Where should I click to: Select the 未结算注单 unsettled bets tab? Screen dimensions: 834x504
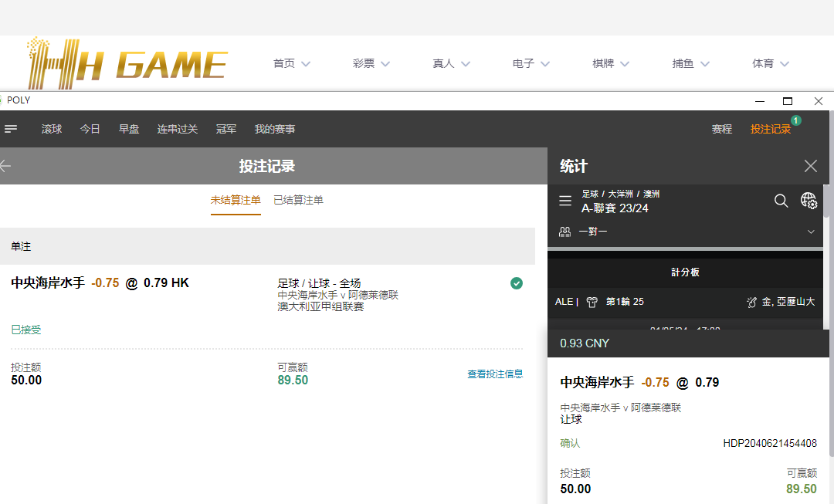[x=236, y=200]
